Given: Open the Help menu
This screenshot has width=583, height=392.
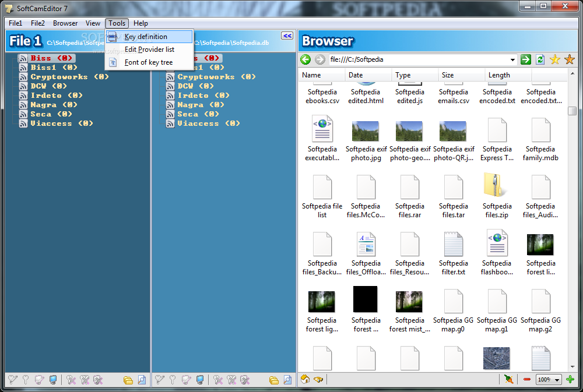Looking at the screenshot, I should pyautogui.click(x=141, y=23).
